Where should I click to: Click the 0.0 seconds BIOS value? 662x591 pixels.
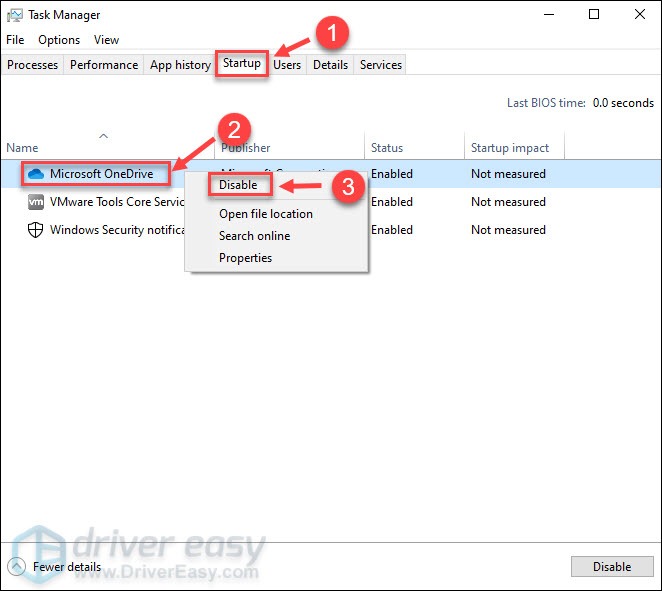[x=623, y=103]
